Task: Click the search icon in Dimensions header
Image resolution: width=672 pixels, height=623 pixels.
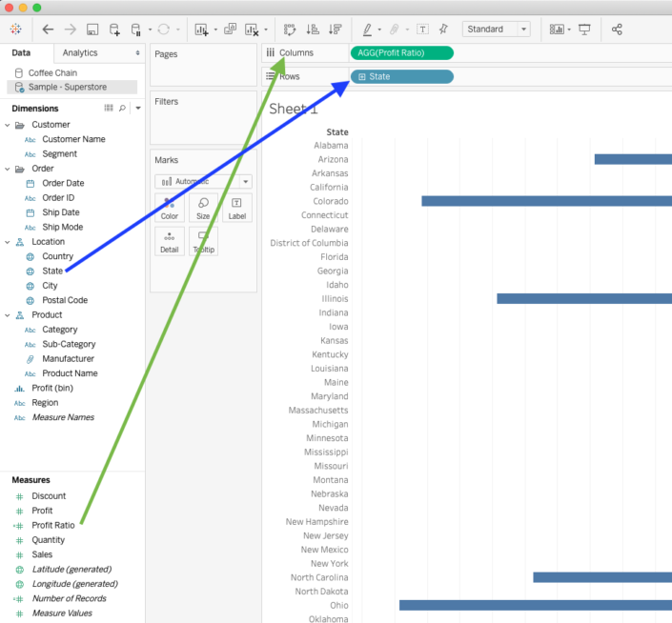Action: [x=122, y=109]
